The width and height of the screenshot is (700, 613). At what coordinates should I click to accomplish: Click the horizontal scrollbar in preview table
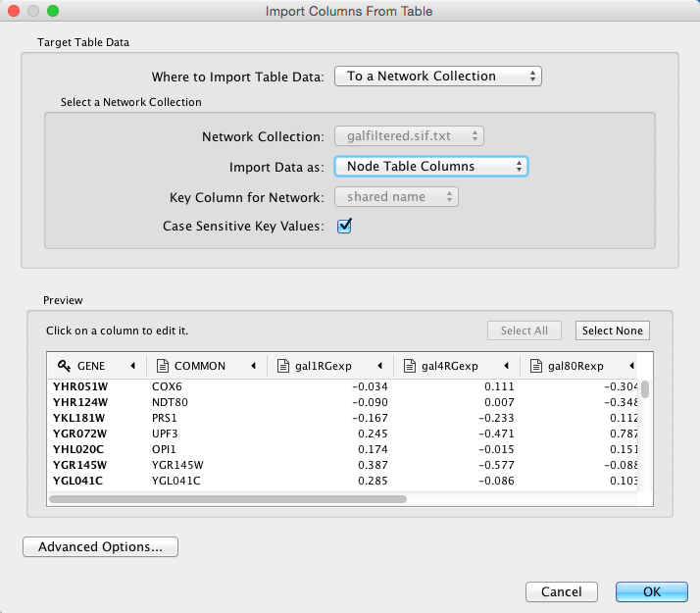pyautogui.click(x=227, y=499)
